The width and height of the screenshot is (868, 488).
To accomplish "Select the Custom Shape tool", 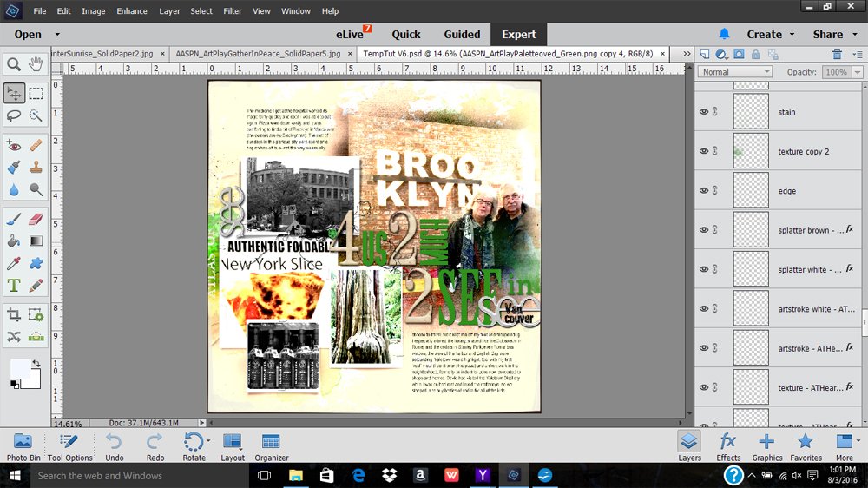I will click(36, 263).
